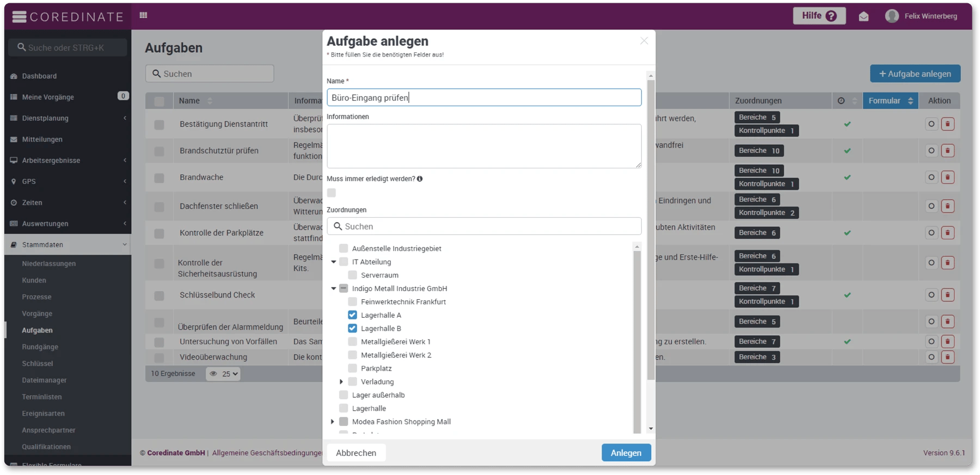Screen dimensions: 980x475
Task: Click the Zuordnungen search field
Action: [485, 226]
